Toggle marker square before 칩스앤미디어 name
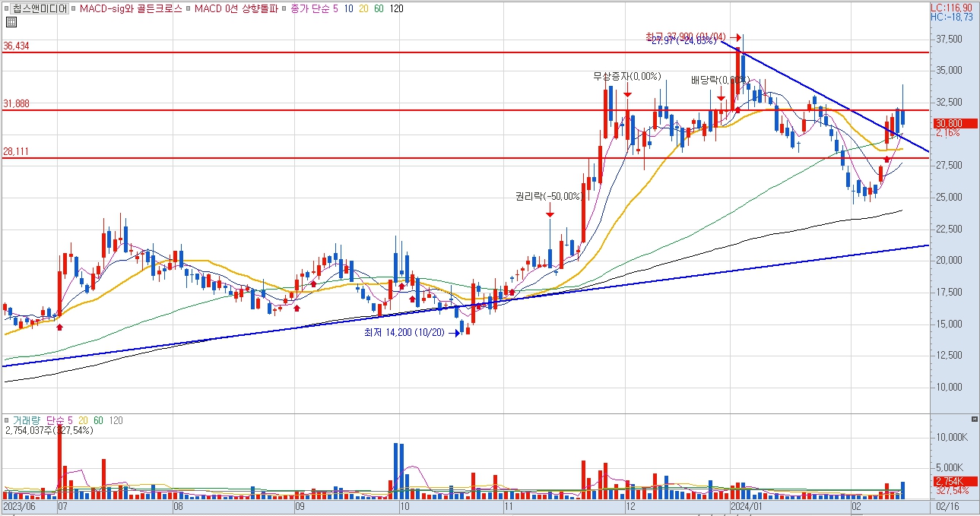This screenshot has height=516, width=980. pos(6,9)
